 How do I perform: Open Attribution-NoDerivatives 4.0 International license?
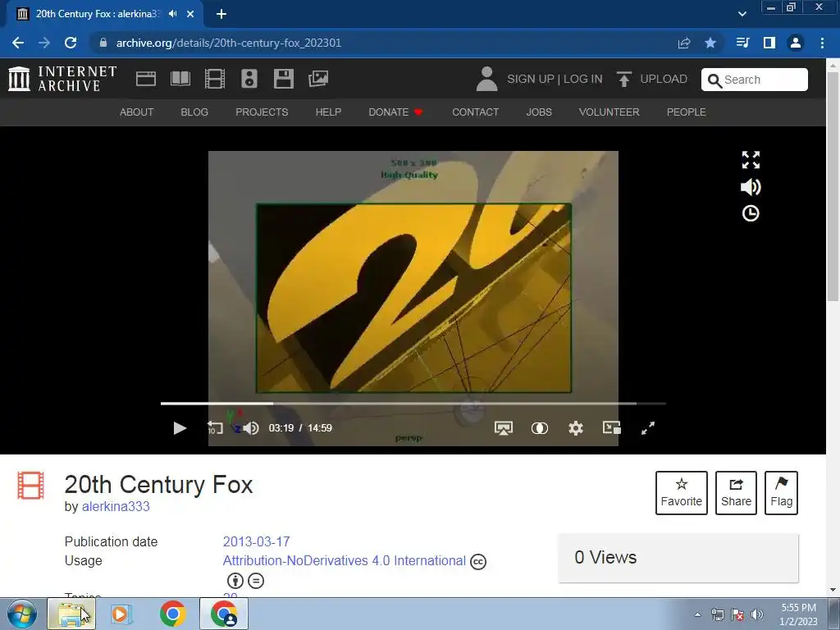click(x=344, y=561)
